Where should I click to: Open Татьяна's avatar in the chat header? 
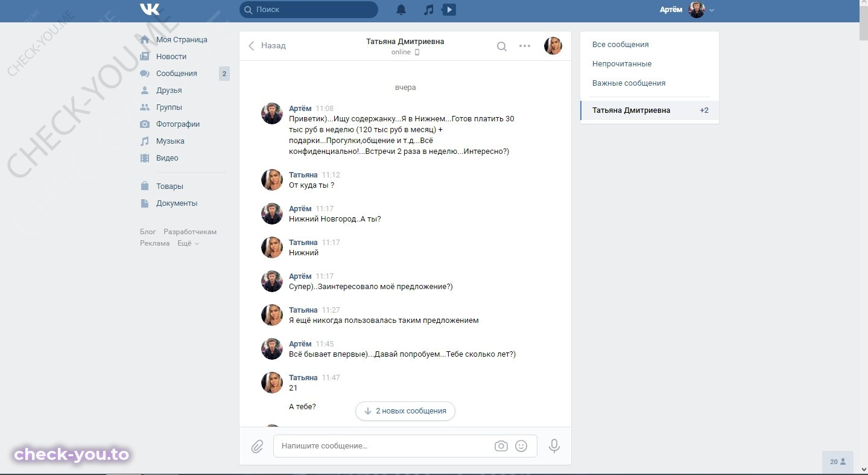pyautogui.click(x=553, y=46)
